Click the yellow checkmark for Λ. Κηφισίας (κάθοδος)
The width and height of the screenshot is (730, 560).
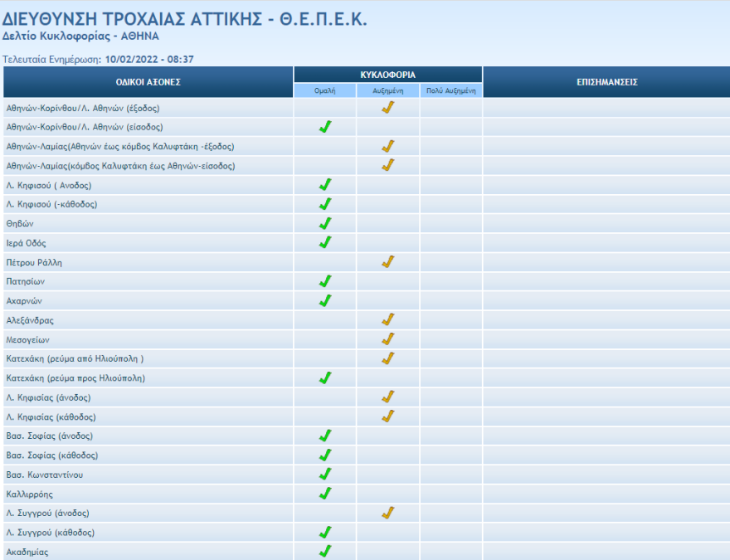click(x=387, y=416)
